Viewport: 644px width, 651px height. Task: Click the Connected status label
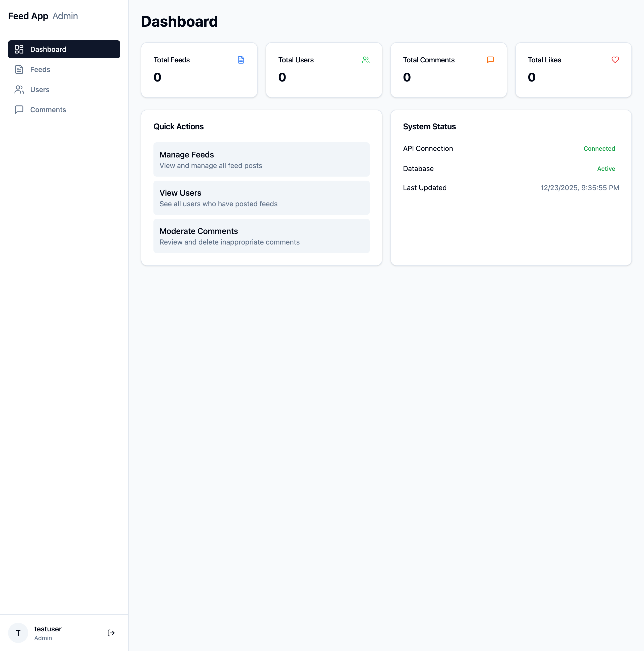point(599,149)
